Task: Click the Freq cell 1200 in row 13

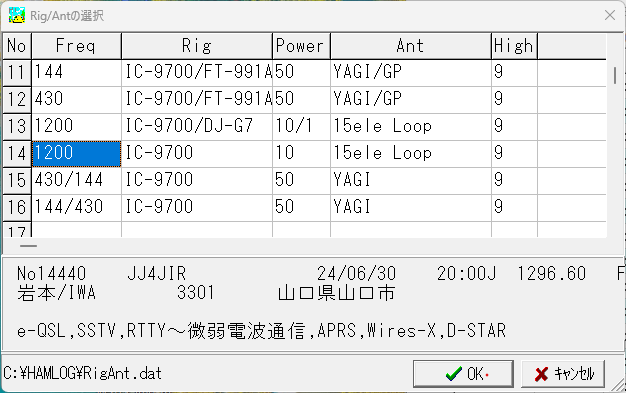Action: (x=76, y=127)
